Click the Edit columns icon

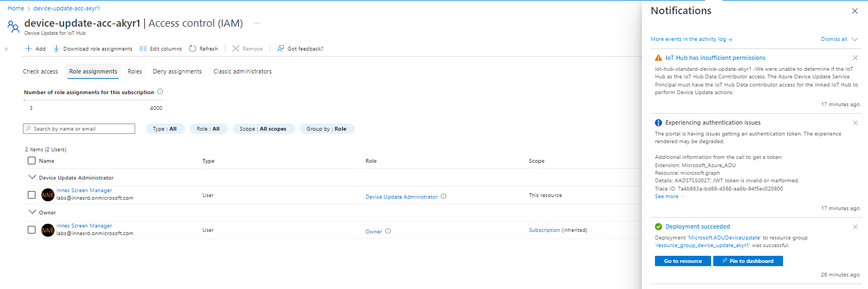(143, 48)
